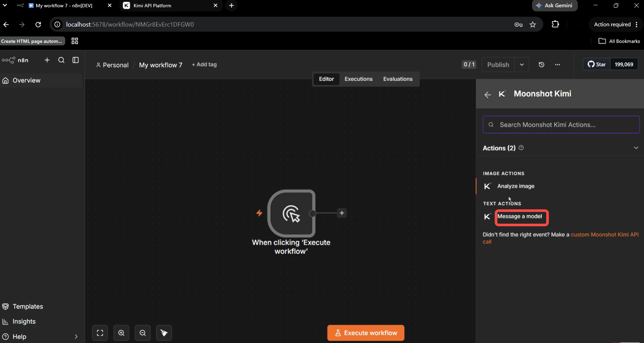Click the Actions help question icon
This screenshot has width=644, height=343.
521,148
